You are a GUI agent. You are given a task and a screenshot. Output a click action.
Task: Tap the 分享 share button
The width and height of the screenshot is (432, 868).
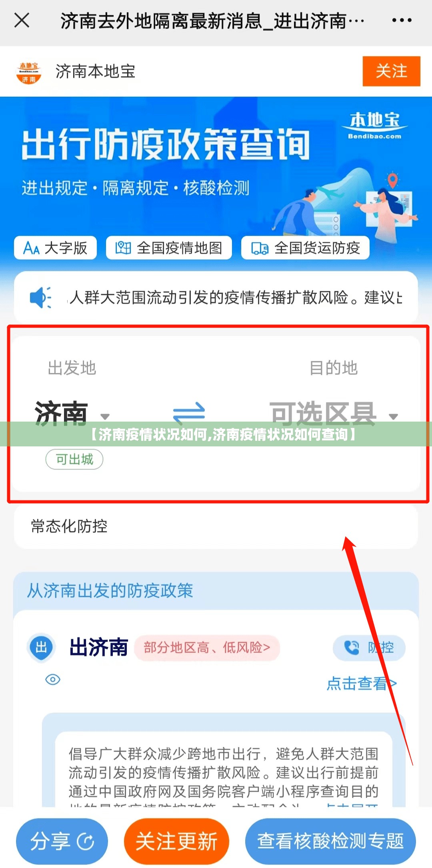(62, 841)
